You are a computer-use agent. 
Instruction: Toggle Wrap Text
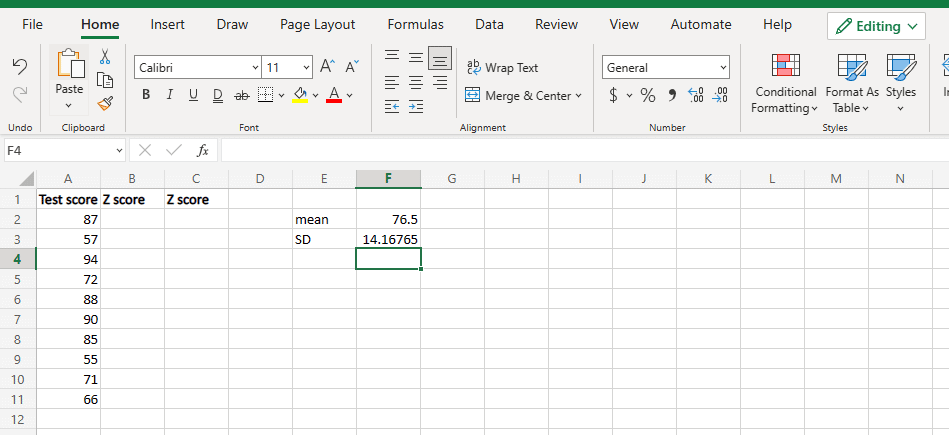pos(502,68)
